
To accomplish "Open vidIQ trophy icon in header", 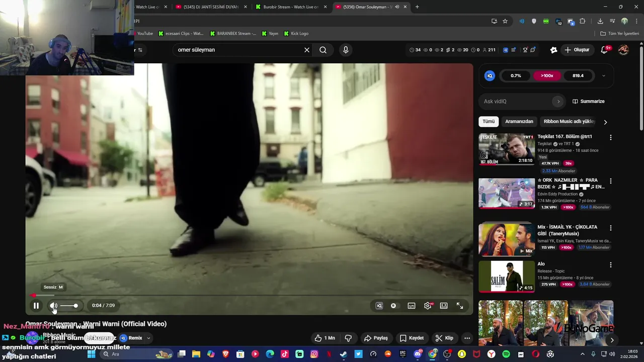I will [x=525, y=50].
